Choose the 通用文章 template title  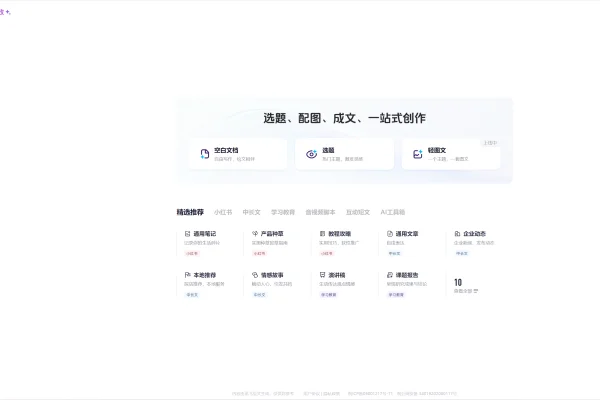(x=407, y=233)
